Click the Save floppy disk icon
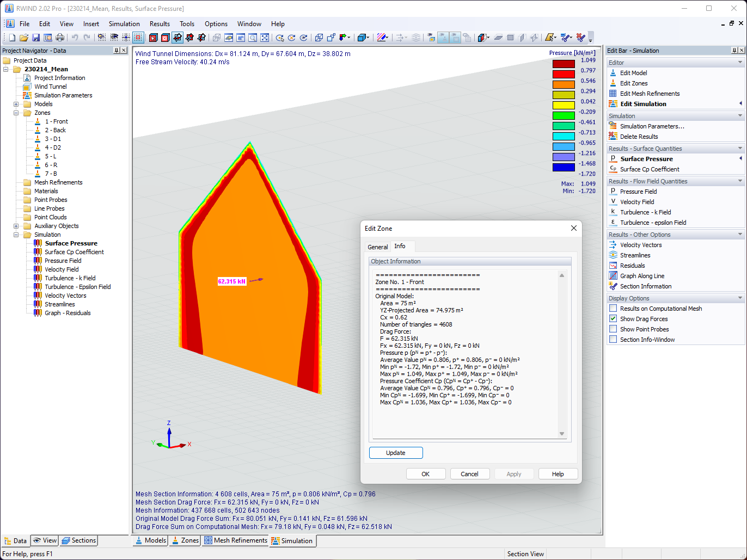Viewport: 747px width, 560px height. coord(36,38)
